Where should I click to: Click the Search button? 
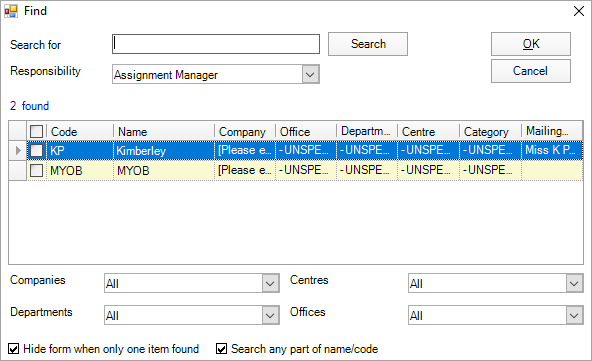(x=368, y=44)
